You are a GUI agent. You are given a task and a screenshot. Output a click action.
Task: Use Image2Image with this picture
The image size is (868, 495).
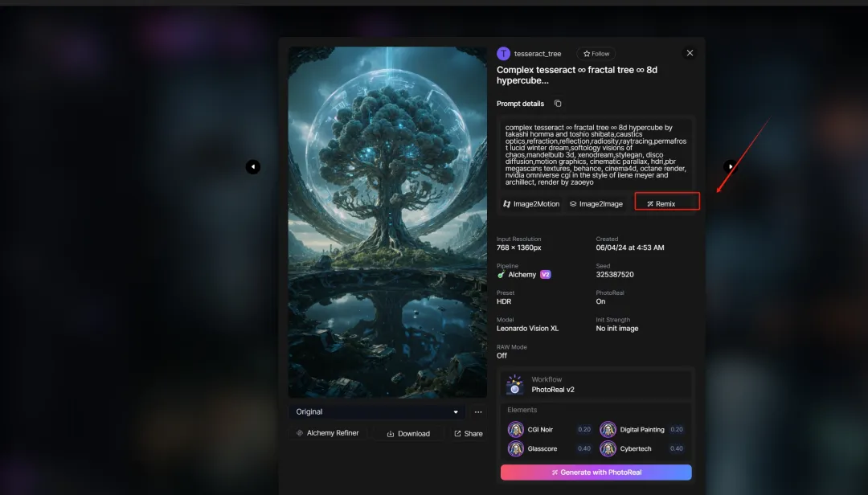pos(596,204)
